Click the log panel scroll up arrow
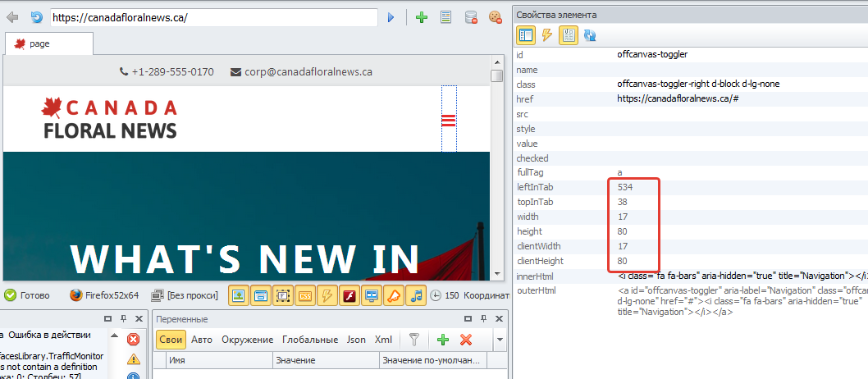The image size is (868, 379). [x=115, y=336]
